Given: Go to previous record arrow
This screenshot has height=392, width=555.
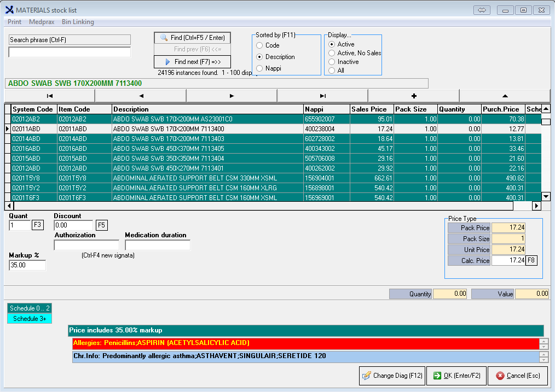Looking at the screenshot, I should [x=141, y=96].
